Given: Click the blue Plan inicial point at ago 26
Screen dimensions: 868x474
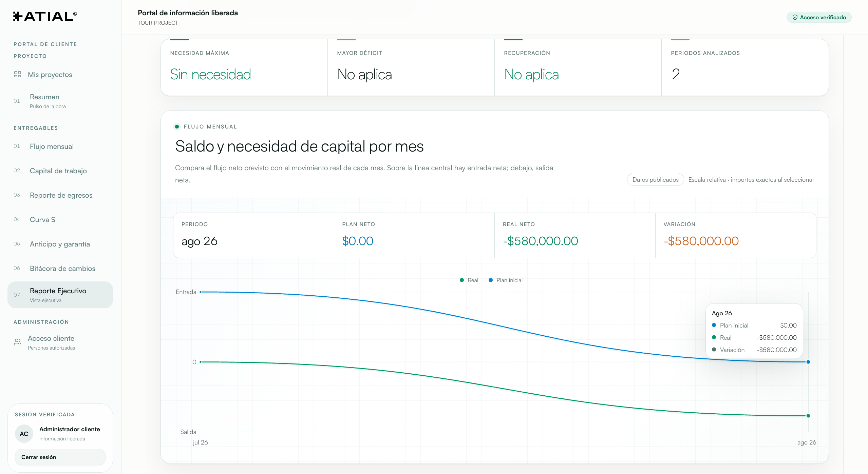Looking at the screenshot, I should tap(808, 362).
